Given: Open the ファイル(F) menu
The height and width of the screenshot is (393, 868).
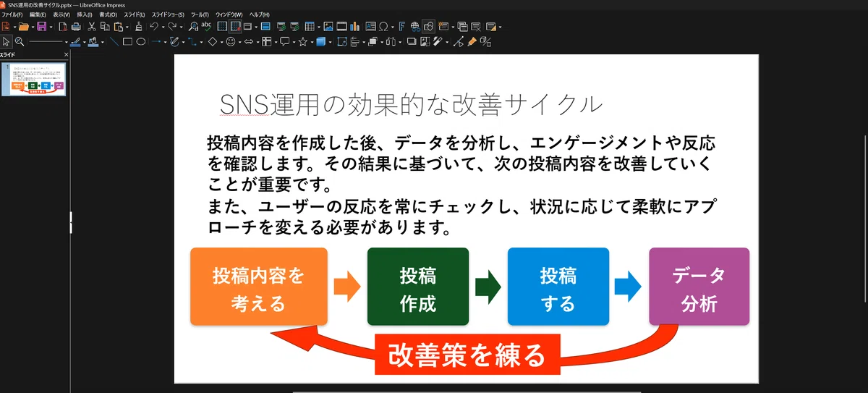Looking at the screenshot, I should click(x=12, y=14).
